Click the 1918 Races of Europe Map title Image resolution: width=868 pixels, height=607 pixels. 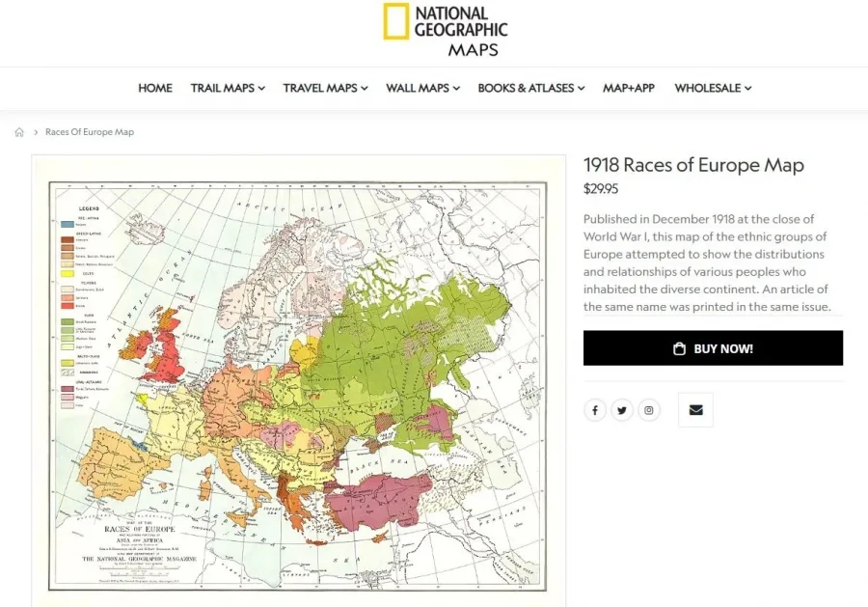click(693, 165)
